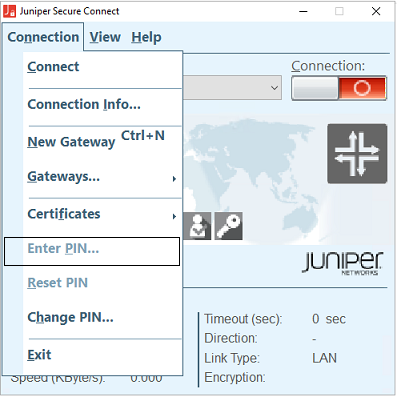
Task: Click the gateway routing arrows icon
Action: (x=357, y=154)
